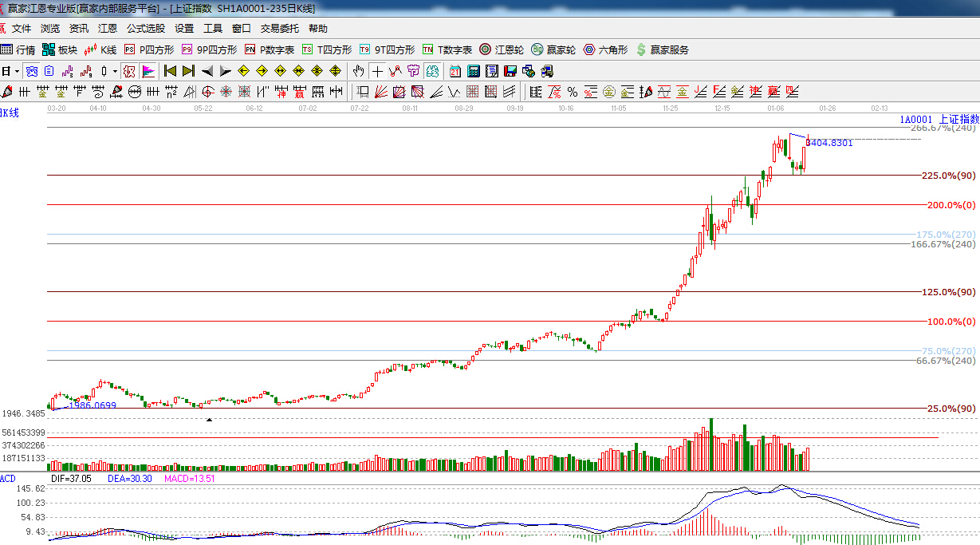
Task: Toggle the highlighted 权 adjustment button
Action: (129, 71)
